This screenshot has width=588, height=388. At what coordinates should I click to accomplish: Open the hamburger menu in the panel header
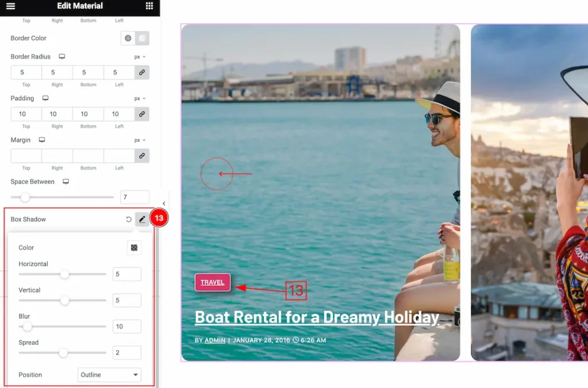[x=11, y=6]
